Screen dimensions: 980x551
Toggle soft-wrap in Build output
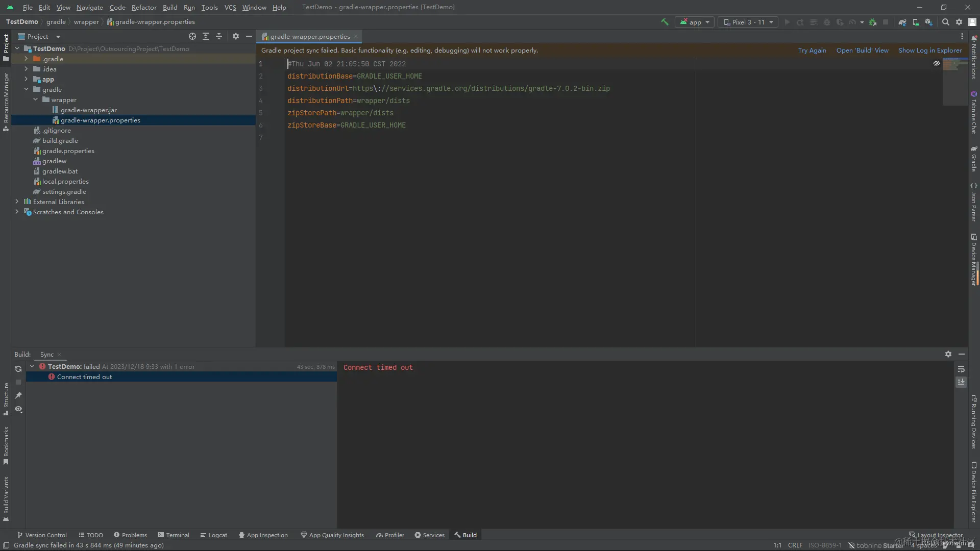pos(961,369)
